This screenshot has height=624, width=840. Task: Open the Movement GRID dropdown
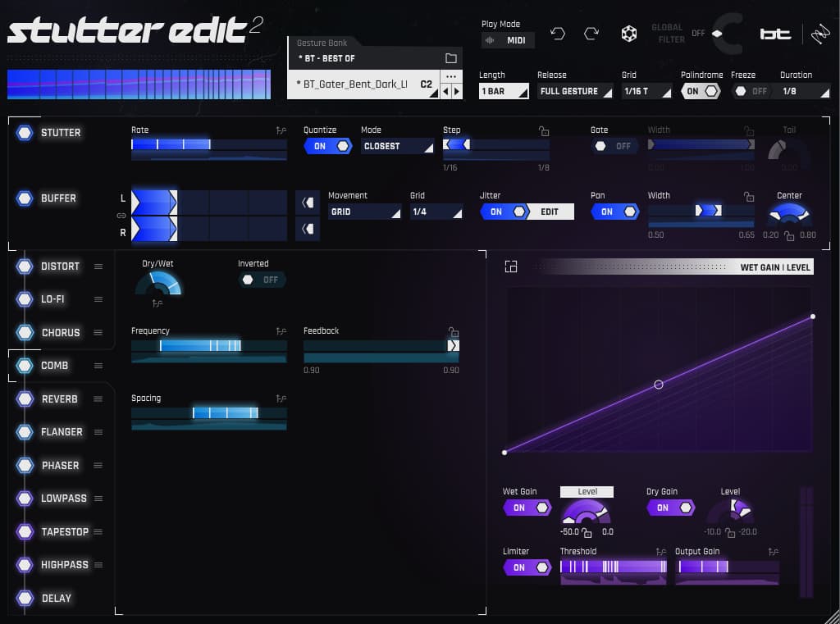click(x=364, y=212)
